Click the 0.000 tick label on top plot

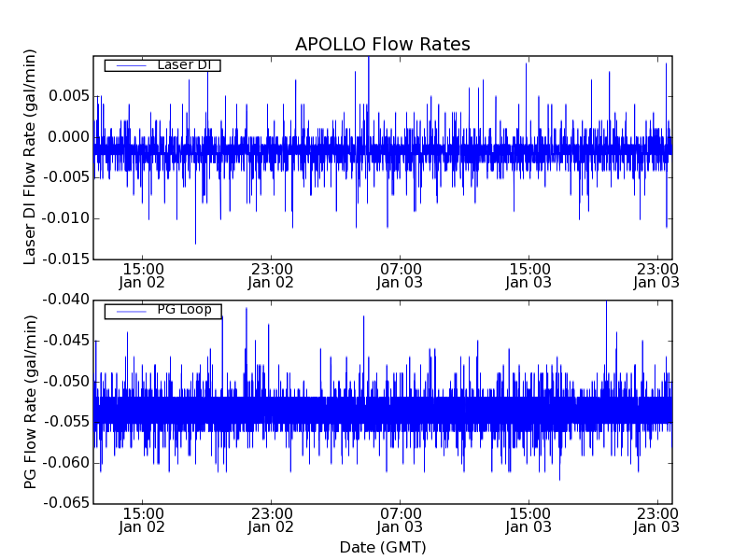[69, 137]
